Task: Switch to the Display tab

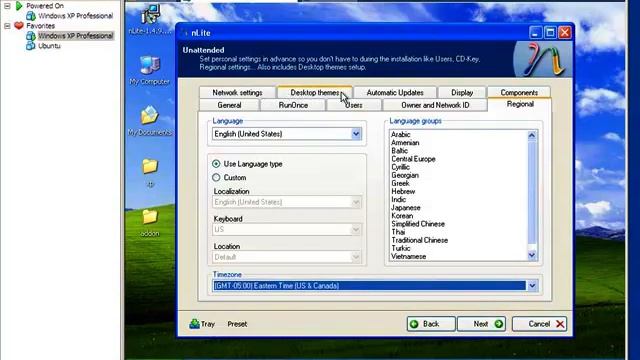Action: (462, 93)
